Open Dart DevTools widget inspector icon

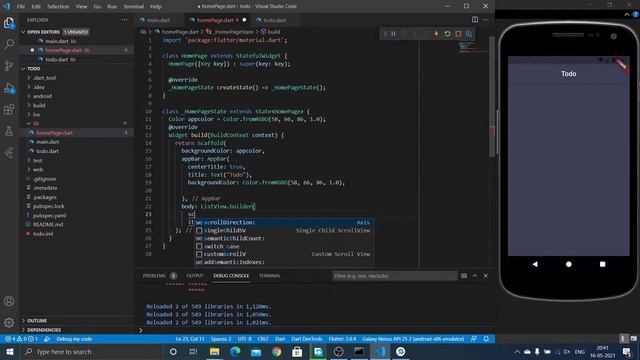(x=469, y=34)
